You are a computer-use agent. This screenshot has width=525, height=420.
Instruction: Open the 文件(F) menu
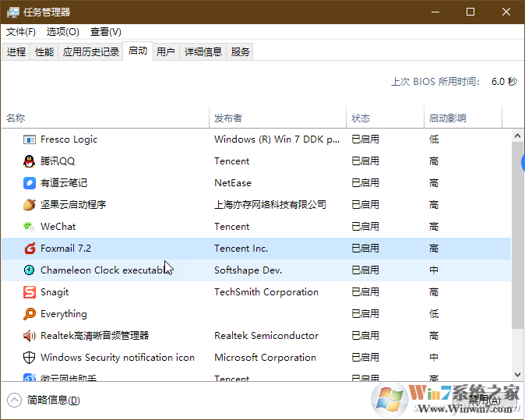[x=21, y=32]
